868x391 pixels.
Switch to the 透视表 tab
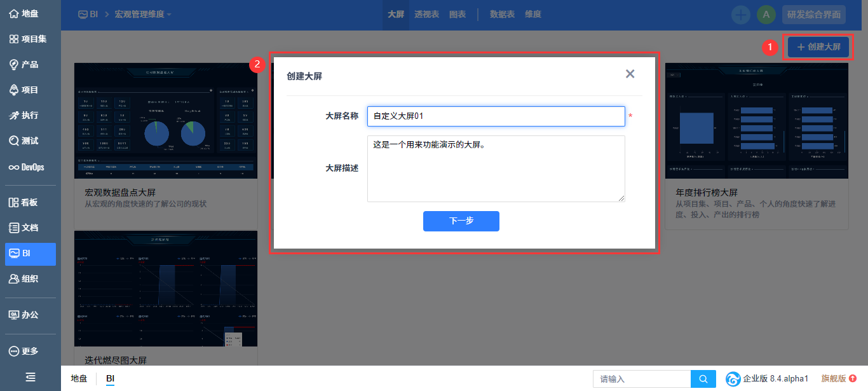[x=426, y=14]
